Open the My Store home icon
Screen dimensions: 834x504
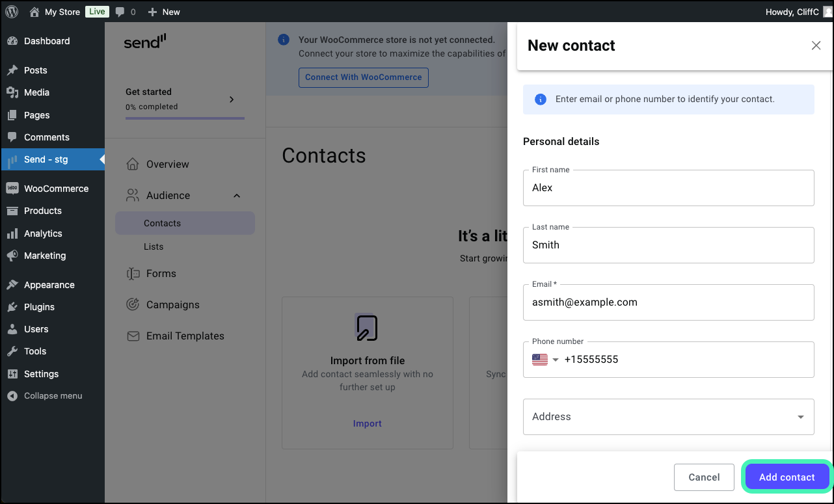[x=34, y=12]
